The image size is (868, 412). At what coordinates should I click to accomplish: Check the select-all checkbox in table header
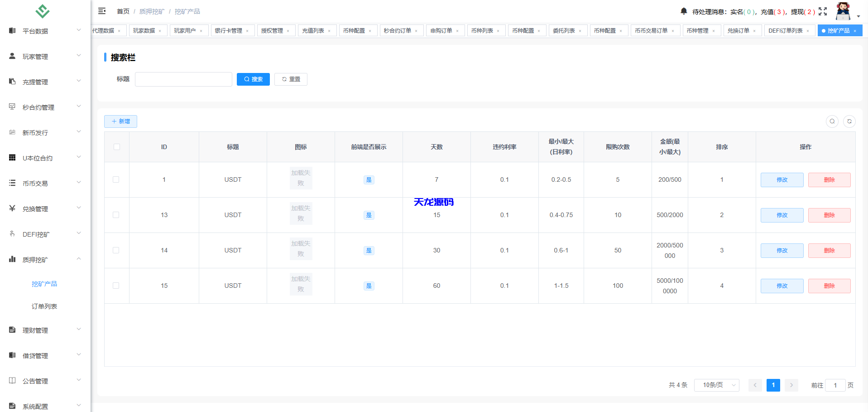[116, 146]
